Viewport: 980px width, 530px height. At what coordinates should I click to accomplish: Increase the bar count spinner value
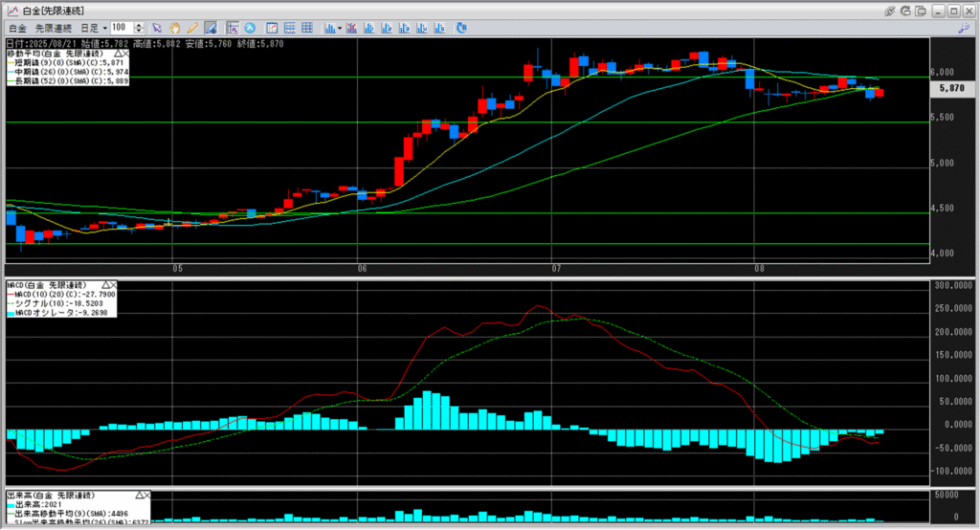141,26
